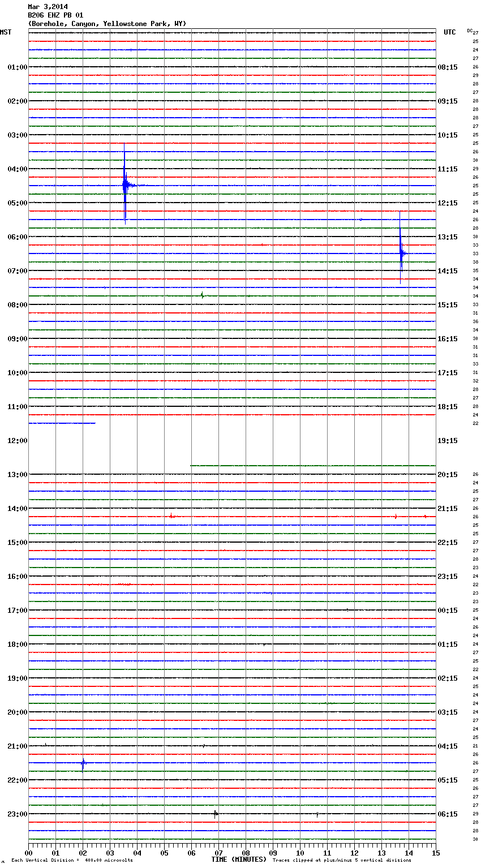
Task: Click the first red event on the 14:15 trace
Action: point(171,516)
